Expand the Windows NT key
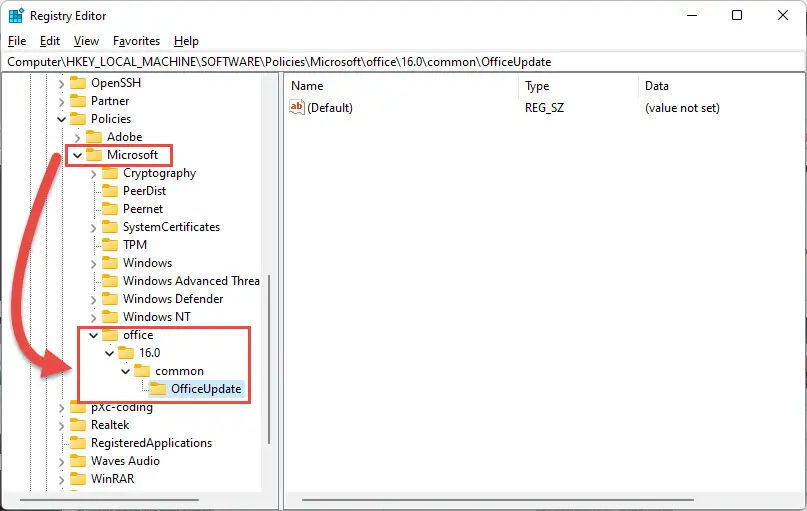 click(x=93, y=318)
